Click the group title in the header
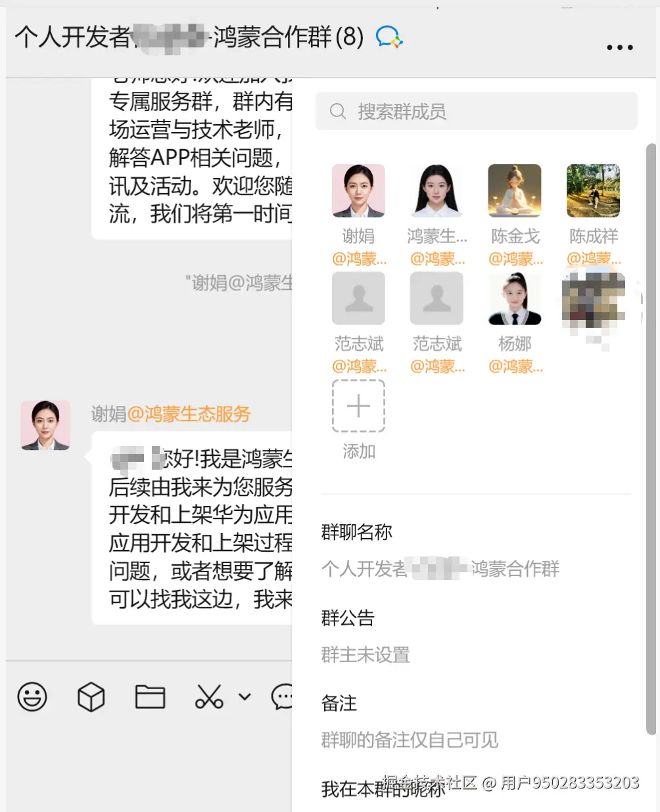 coord(189,37)
